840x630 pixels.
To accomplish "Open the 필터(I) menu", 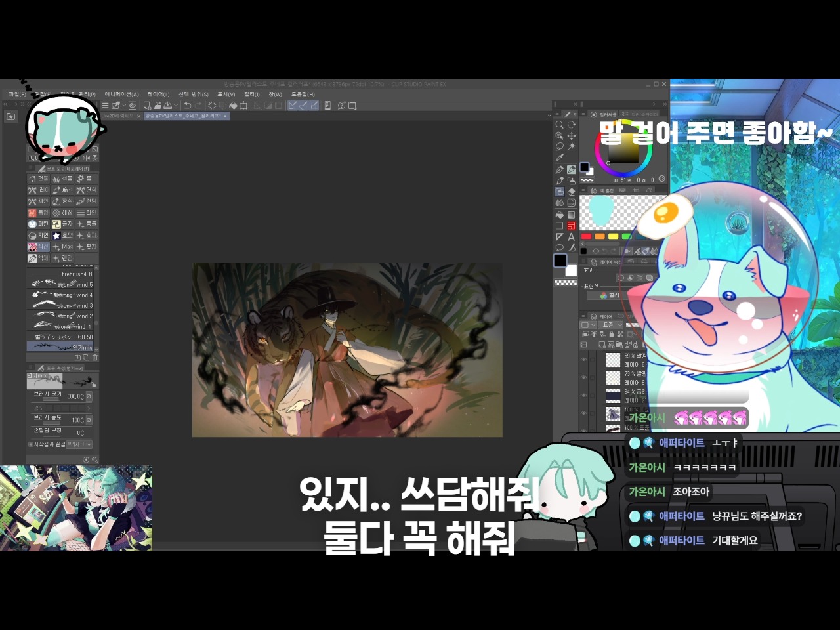I will (x=252, y=94).
